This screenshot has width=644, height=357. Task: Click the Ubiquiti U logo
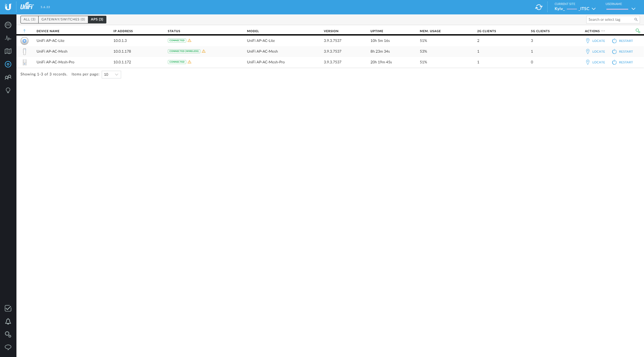click(8, 7)
